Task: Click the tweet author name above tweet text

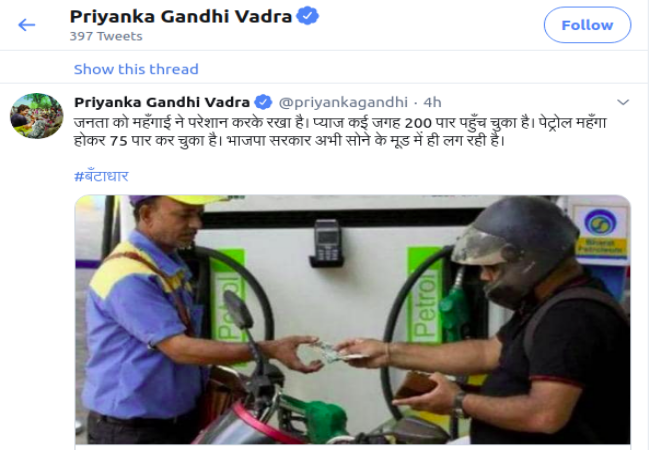Action: [x=162, y=102]
